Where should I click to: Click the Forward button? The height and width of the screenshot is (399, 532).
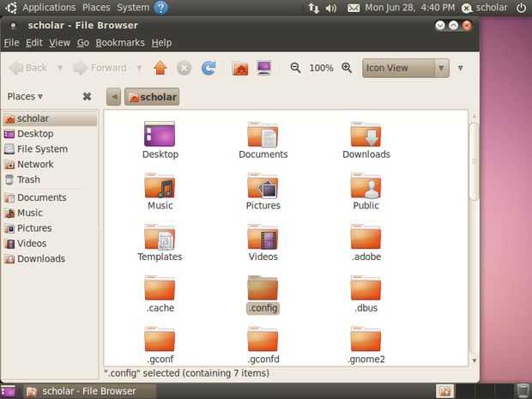click(100, 68)
